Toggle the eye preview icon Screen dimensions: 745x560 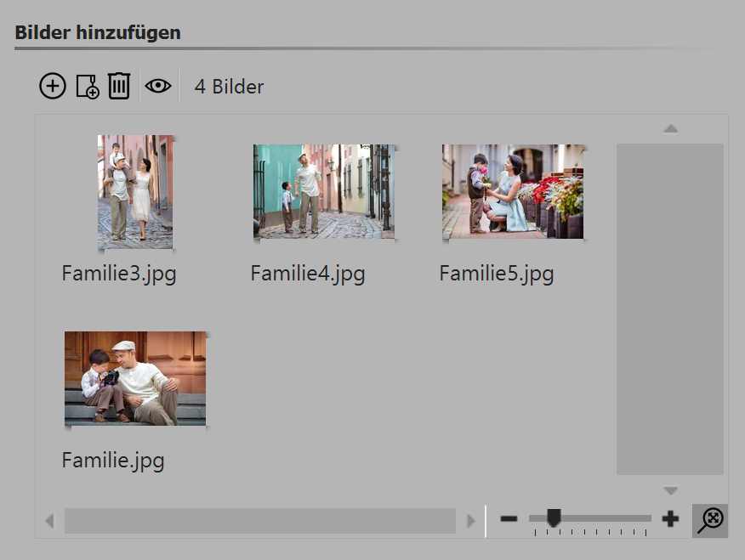click(x=158, y=86)
